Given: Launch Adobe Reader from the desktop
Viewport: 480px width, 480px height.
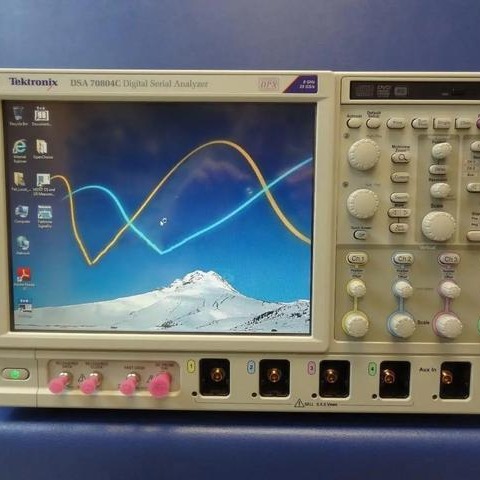Looking at the screenshot, I should (24, 277).
